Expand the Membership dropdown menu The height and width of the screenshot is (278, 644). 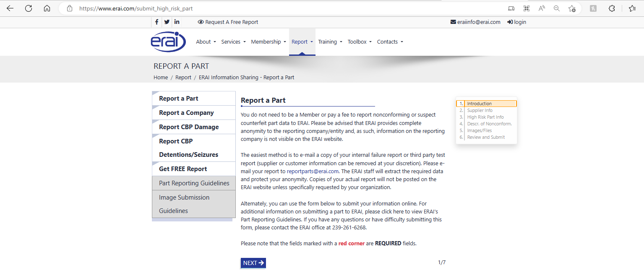point(269,42)
